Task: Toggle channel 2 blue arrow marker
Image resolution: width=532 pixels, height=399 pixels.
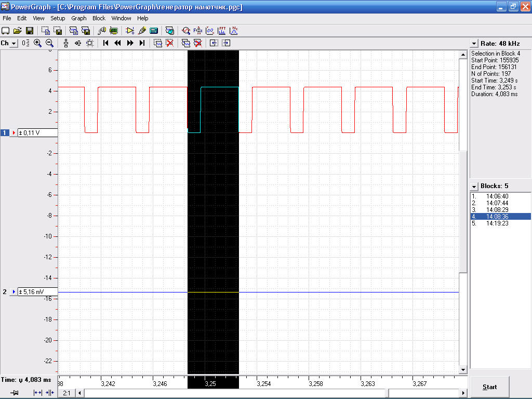Action: pos(14,292)
